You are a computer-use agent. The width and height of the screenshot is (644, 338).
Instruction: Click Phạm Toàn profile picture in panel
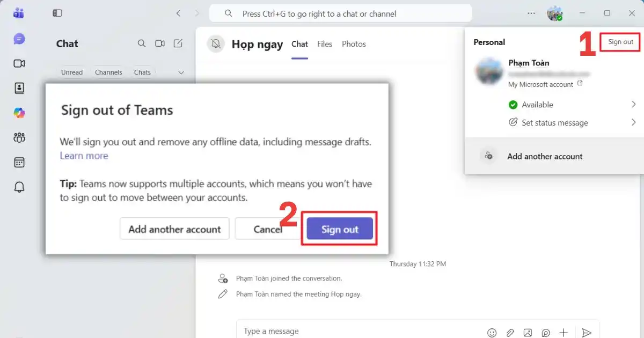(x=489, y=72)
